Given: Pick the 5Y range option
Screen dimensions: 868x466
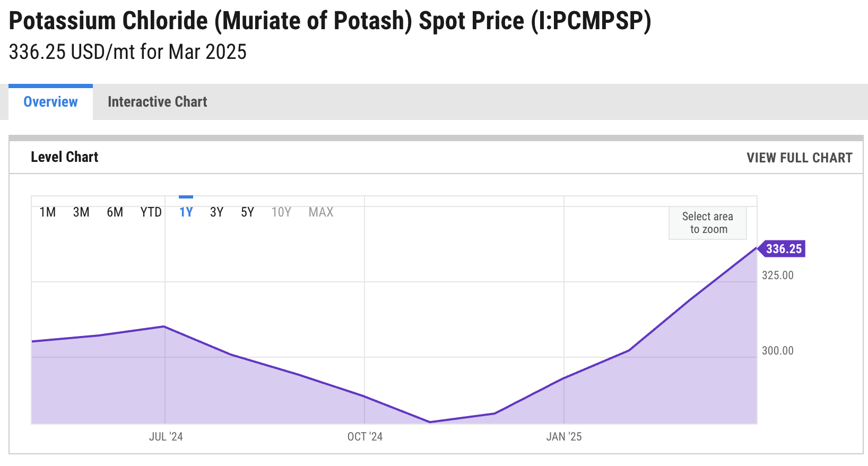Looking at the screenshot, I should click(x=247, y=212).
